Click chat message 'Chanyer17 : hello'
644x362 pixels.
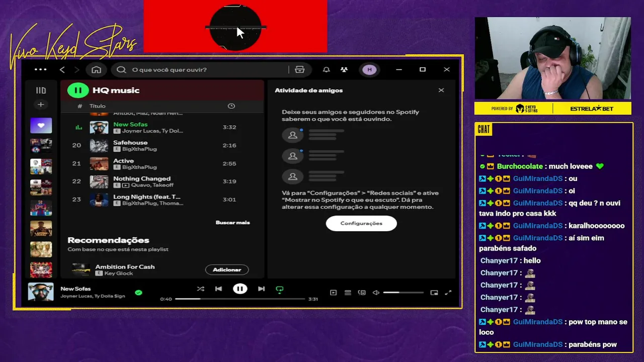pos(511,260)
